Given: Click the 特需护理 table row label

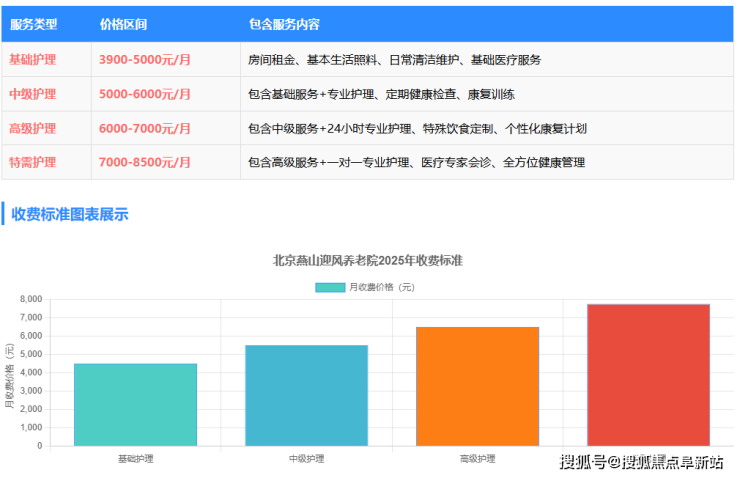Looking at the screenshot, I should 32,162.
